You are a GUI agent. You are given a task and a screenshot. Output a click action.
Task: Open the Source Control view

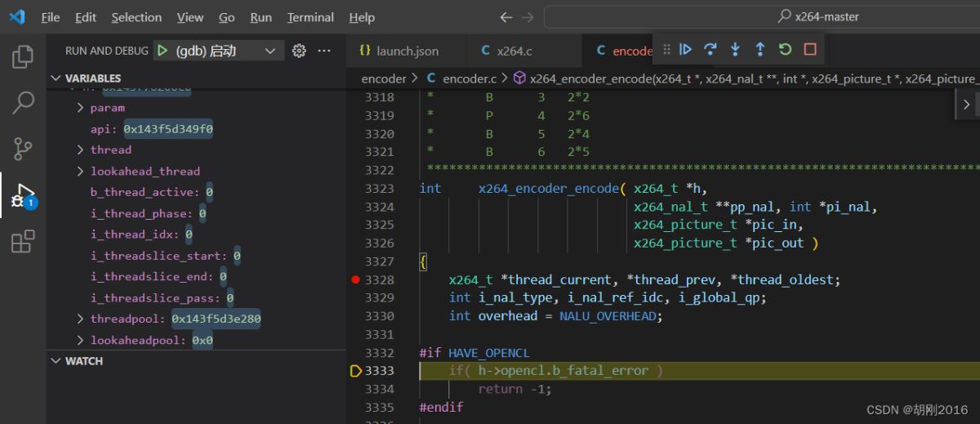pos(23,150)
